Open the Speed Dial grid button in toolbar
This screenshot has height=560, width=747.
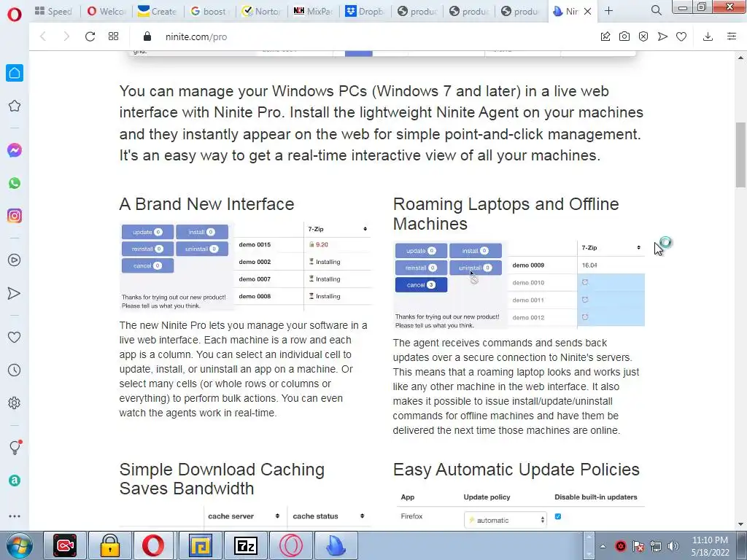113,36
